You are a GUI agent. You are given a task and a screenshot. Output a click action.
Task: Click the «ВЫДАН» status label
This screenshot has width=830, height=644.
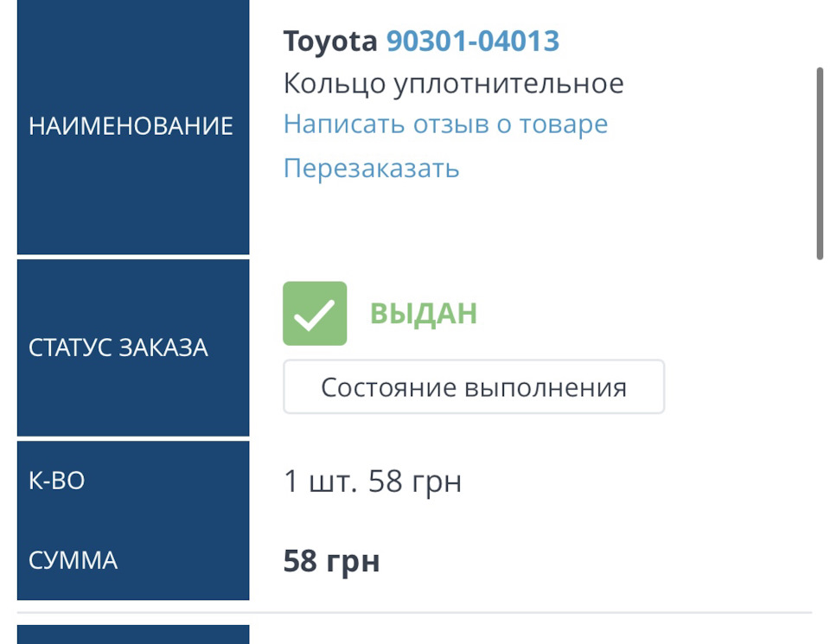(422, 313)
